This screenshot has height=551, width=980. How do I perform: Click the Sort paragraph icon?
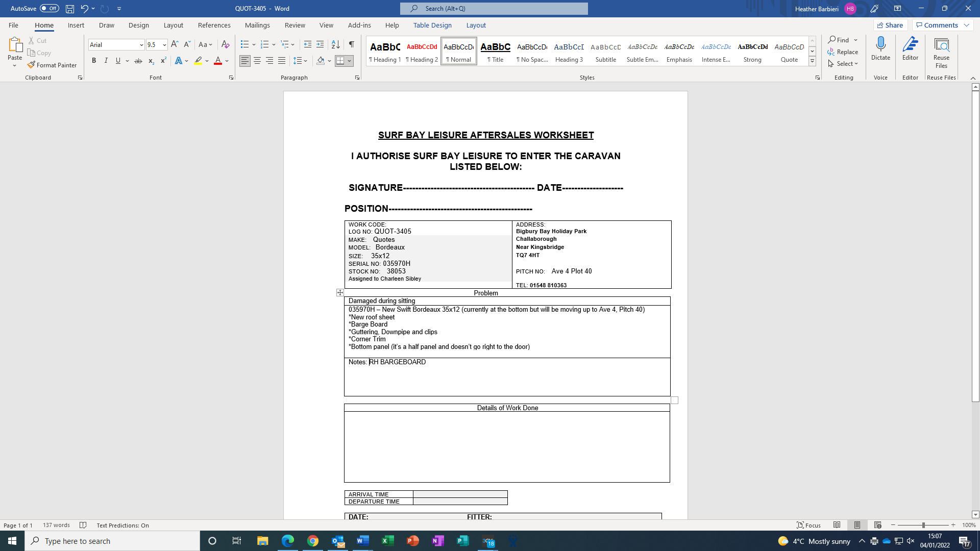pyautogui.click(x=335, y=44)
